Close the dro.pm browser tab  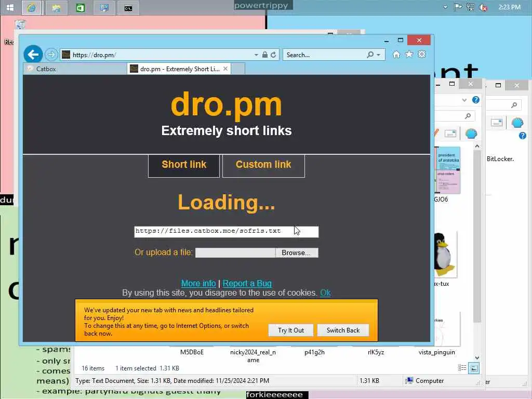(x=225, y=69)
